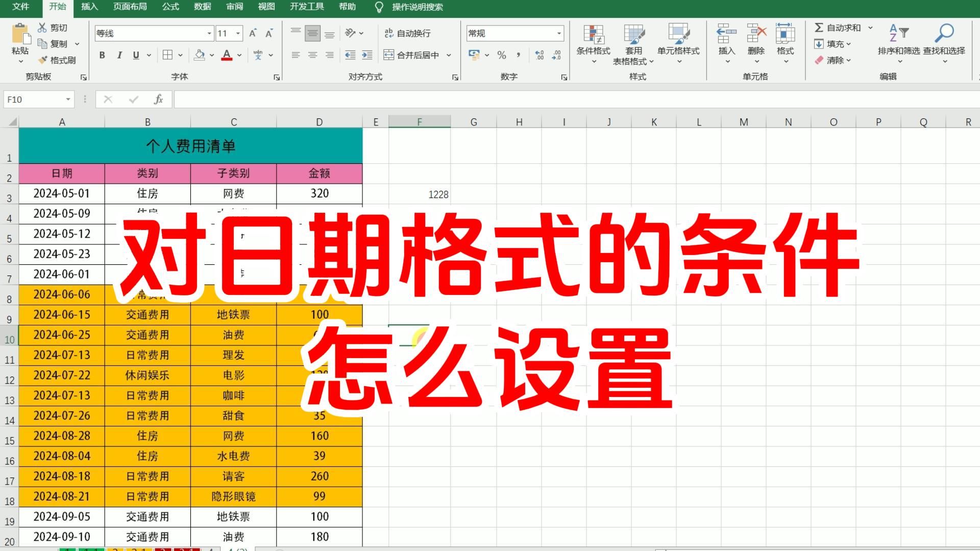This screenshot has width=980, height=551.
Task: Open 单元格样式 cell styles
Action: tap(678, 44)
